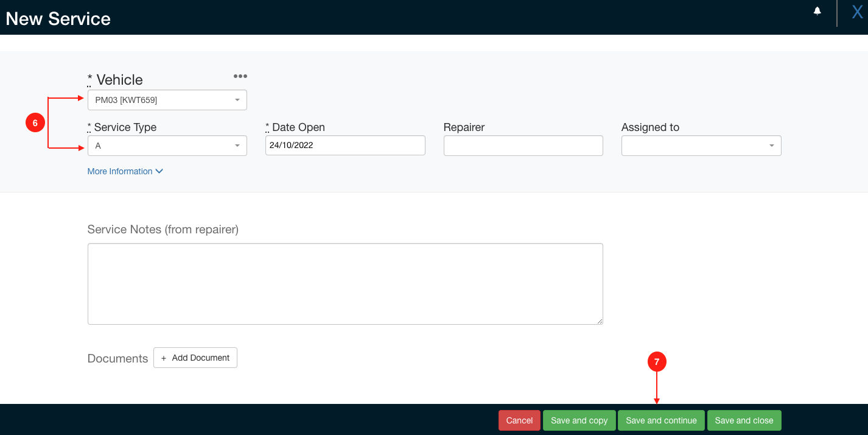Expand the More Information section
Screen dimensions: 868x435
click(125, 172)
